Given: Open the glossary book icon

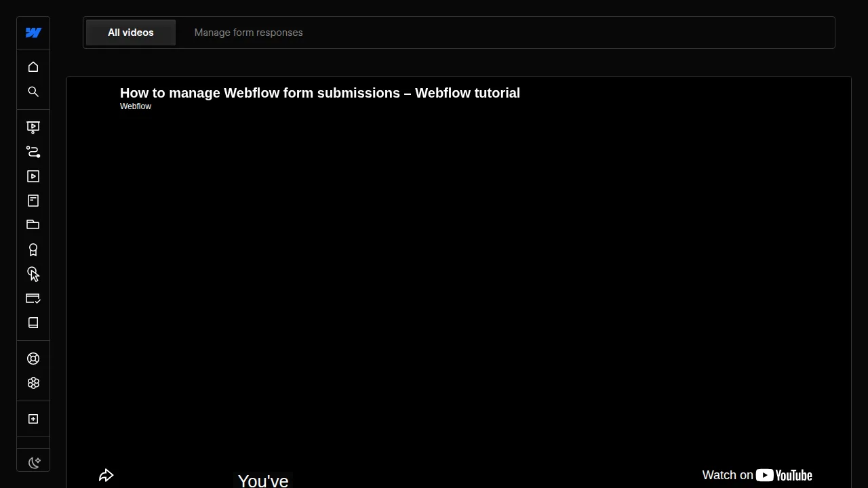Looking at the screenshot, I should pos(33,323).
